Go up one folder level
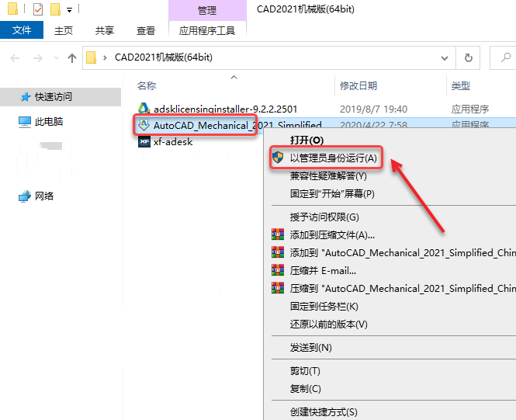The width and height of the screenshot is (516, 420). point(72,58)
